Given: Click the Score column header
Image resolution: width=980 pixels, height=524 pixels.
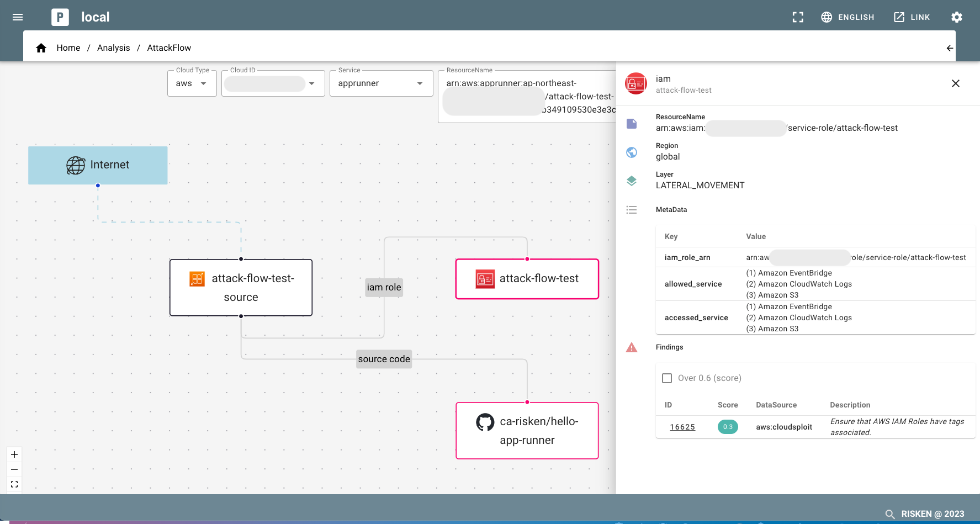Looking at the screenshot, I should [728, 405].
